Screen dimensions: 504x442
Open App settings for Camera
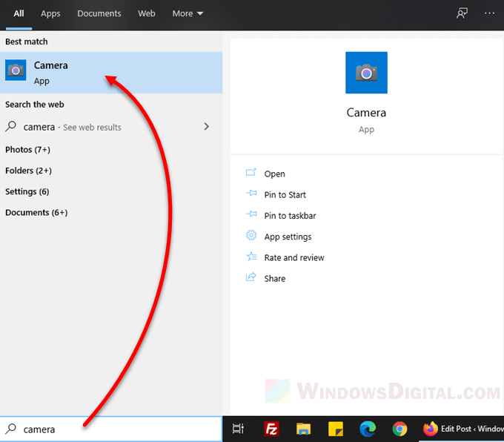pyautogui.click(x=288, y=237)
